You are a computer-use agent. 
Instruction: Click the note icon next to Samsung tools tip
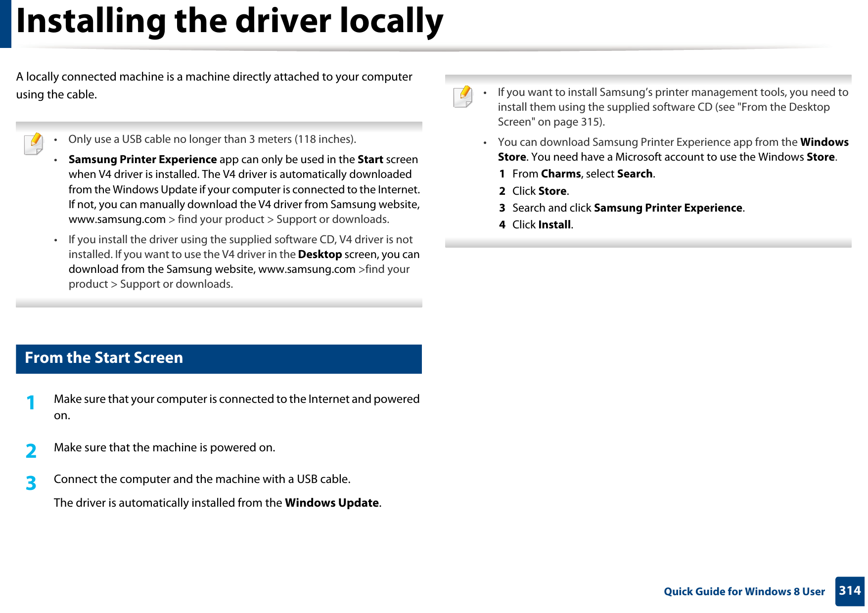tap(464, 98)
